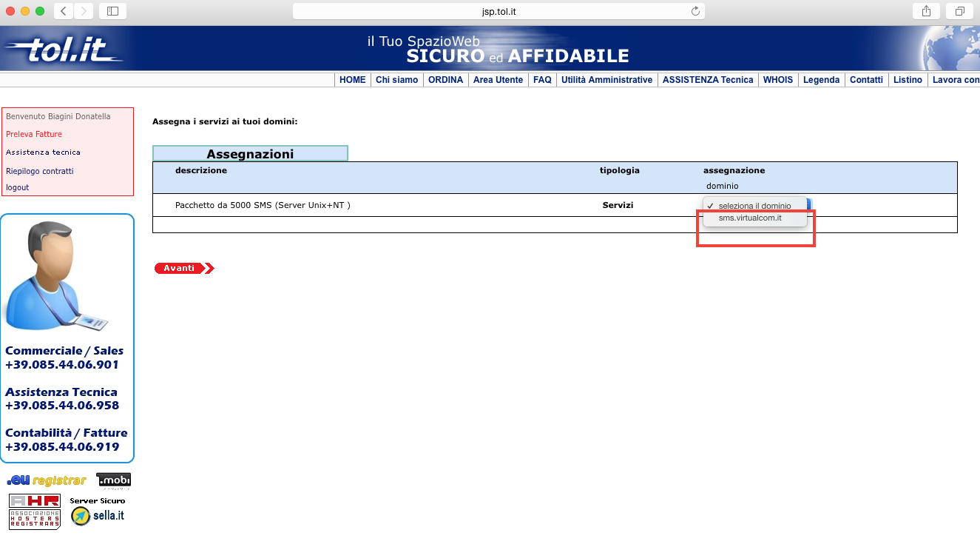
Task: Click the Safari back arrow button
Action: (64, 11)
